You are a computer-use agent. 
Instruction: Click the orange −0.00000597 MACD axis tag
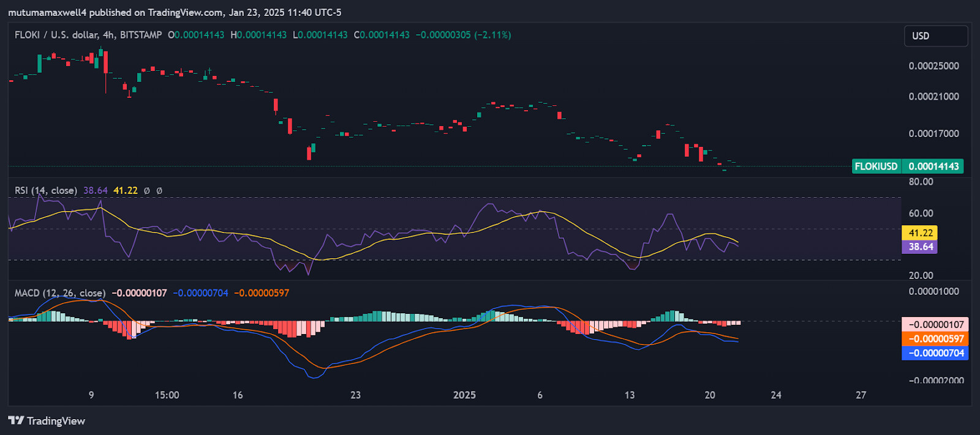[935, 339]
